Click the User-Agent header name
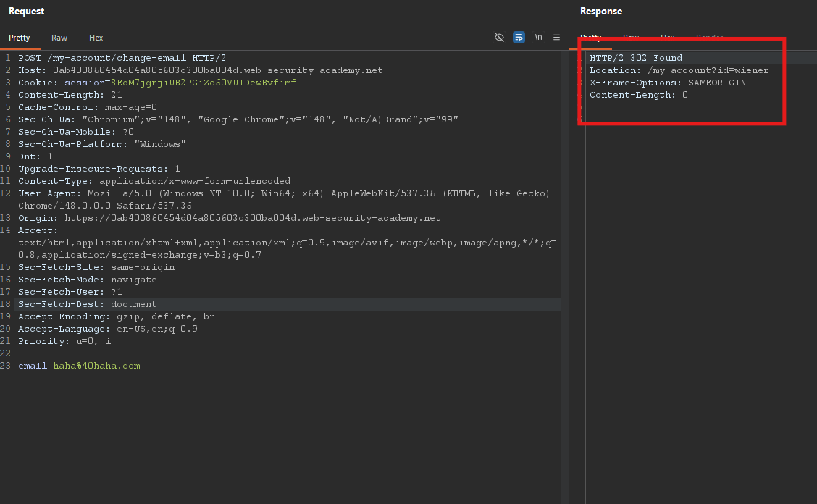The width and height of the screenshot is (817, 504). [49, 193]
